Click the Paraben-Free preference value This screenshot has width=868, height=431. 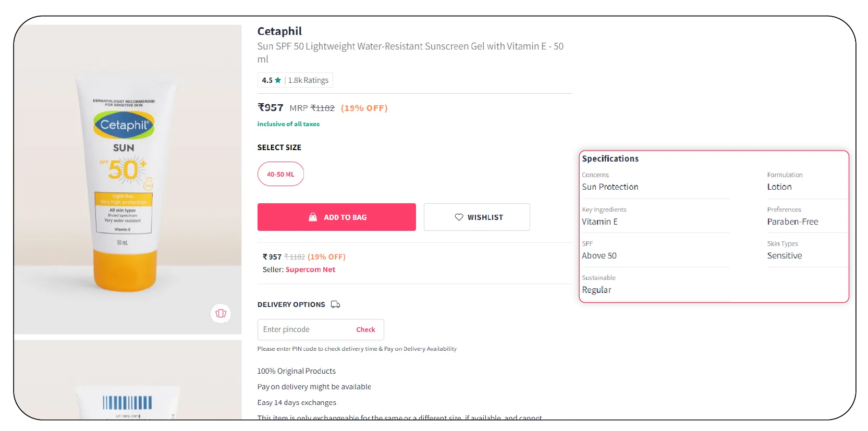[x=792, y=221]
